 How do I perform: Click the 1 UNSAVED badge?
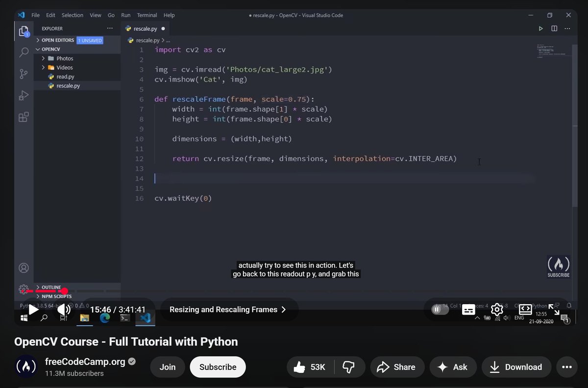(90, 40)
